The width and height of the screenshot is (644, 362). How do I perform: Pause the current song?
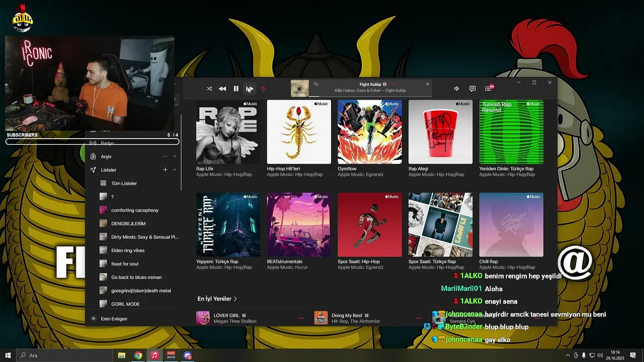236,89
